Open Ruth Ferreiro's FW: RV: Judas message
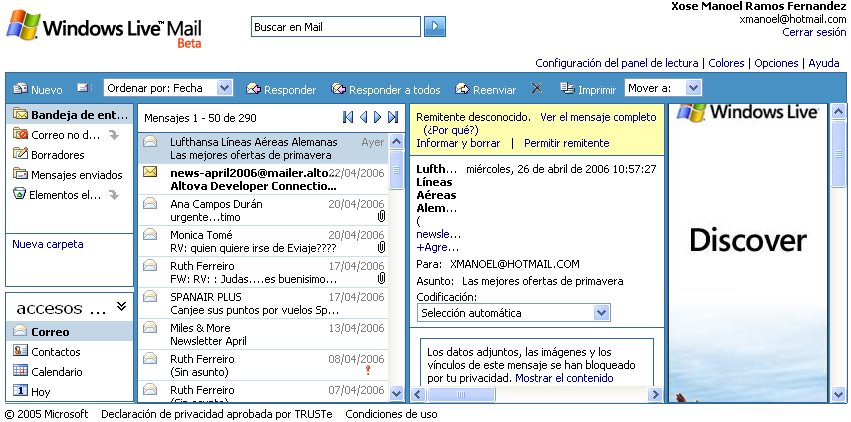 (264, 272)
